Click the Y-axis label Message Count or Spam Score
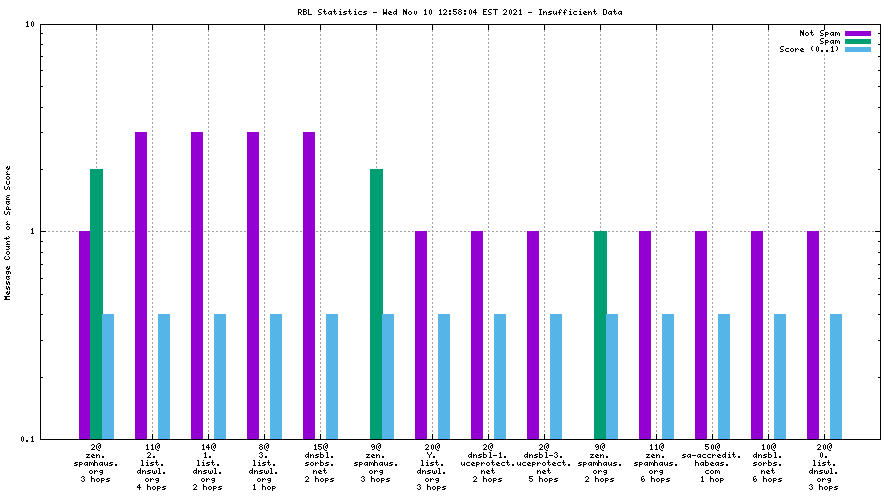Screen dimensions: 896x504 pos(9,232)
